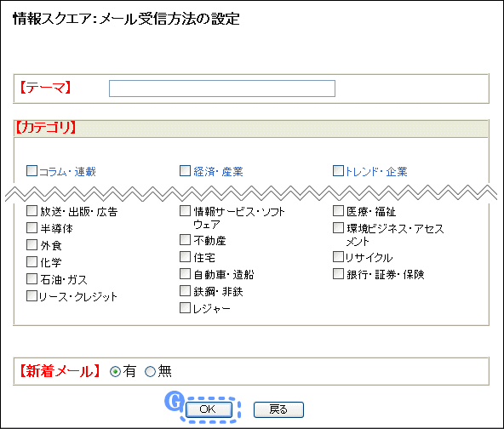Tick the 半導体 checkbox
This screenshot has width=504, height=429.
pos(31,228)
